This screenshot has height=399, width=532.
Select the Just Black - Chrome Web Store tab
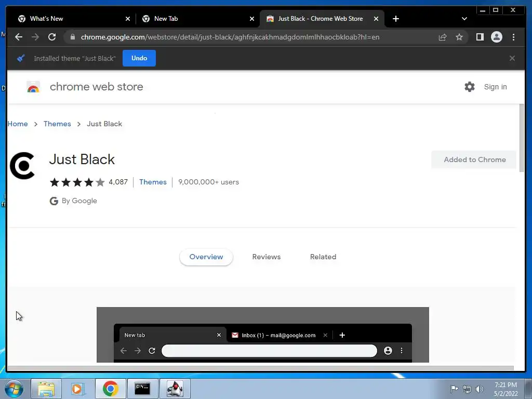click(x=320, y=19)
